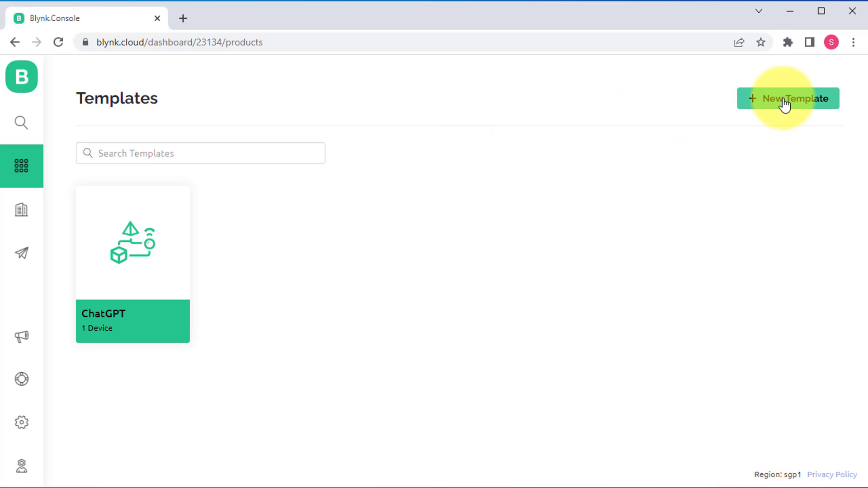Viewport: 868px width, 488px height.
Task: Open the paper plane icon in the sidebar
Action: [x=21, y=253]
